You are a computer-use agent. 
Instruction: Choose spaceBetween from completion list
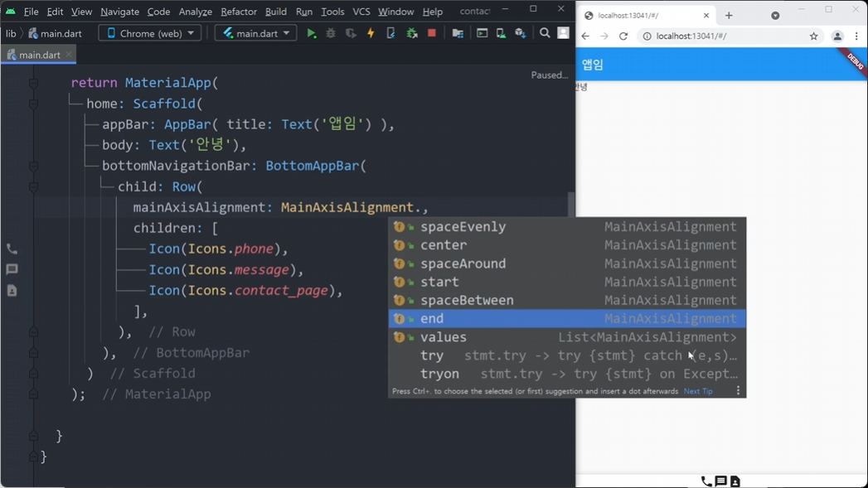click(567, 301)
